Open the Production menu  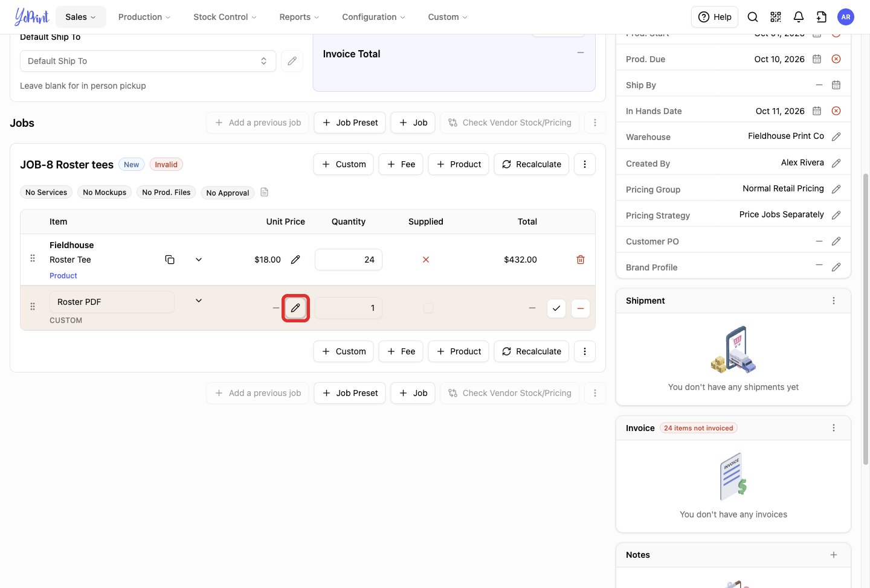pos(144,17)
